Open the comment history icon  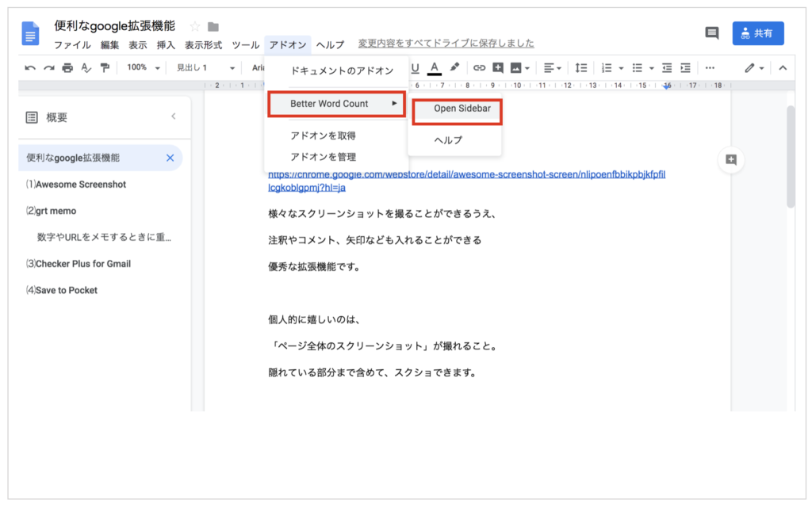point(712,33)
